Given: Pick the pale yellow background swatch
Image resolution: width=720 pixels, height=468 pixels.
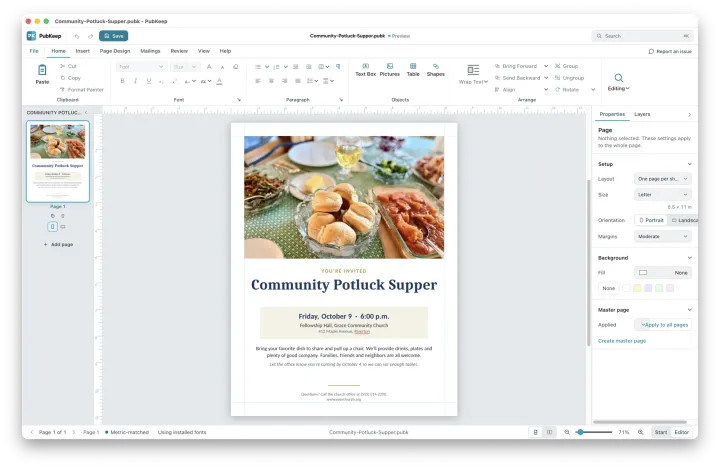Looking at the screenshot, I should coord(637,288).
